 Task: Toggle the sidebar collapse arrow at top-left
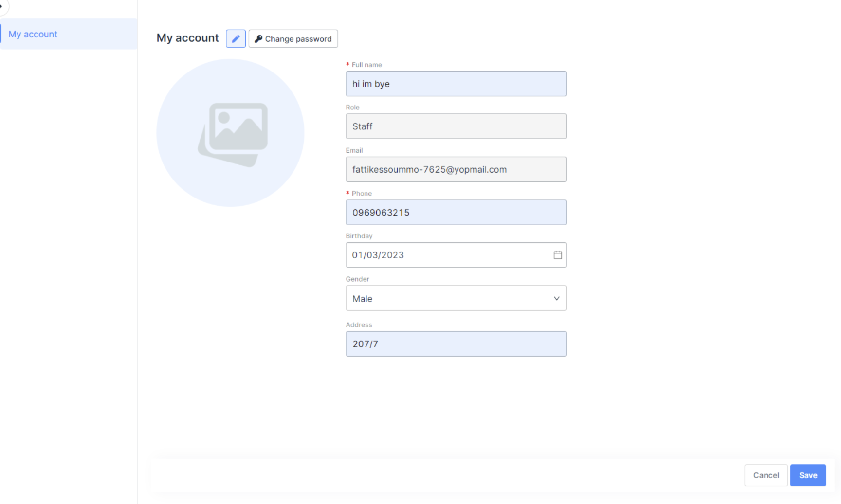(x=2, y=6)
